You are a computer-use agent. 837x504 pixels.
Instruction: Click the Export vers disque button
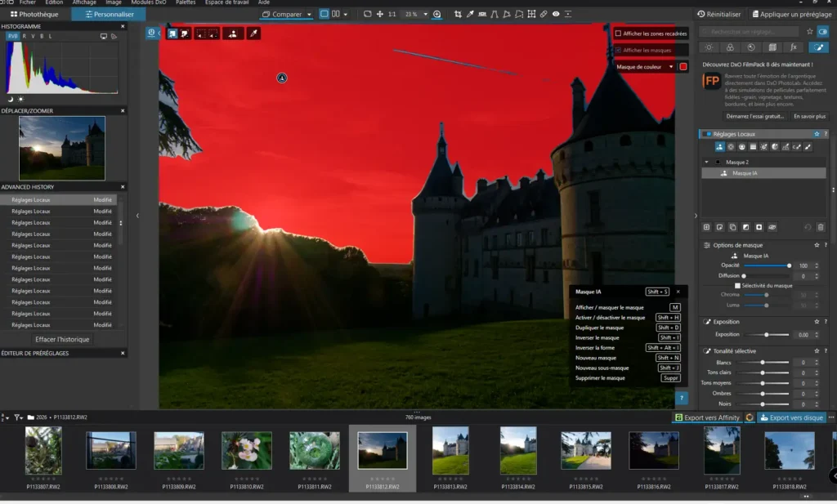pos(792,417)
